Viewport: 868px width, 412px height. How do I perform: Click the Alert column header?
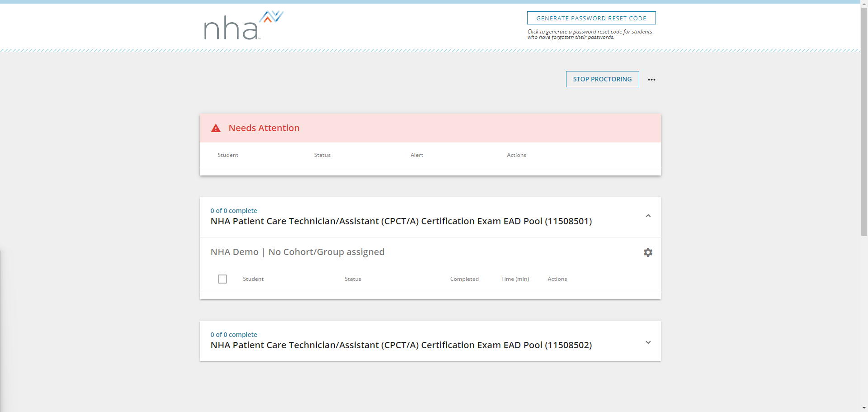(x=417, y=155)
